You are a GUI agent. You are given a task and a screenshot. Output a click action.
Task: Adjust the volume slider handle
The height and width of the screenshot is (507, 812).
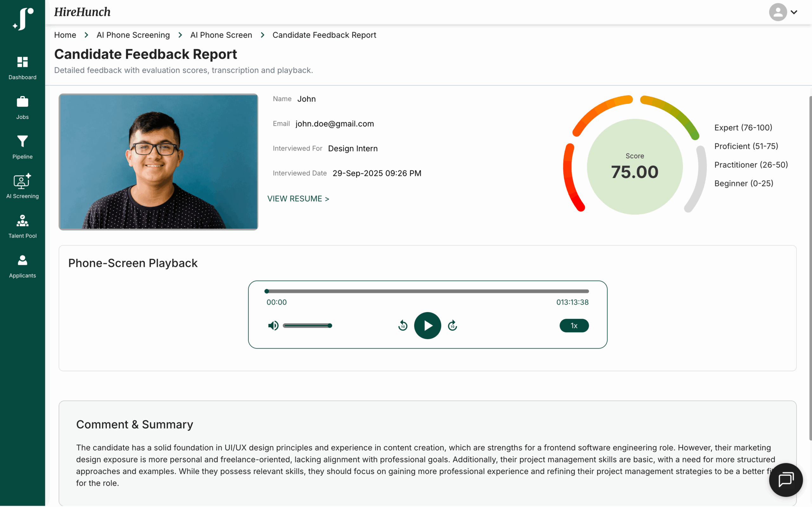330,326
